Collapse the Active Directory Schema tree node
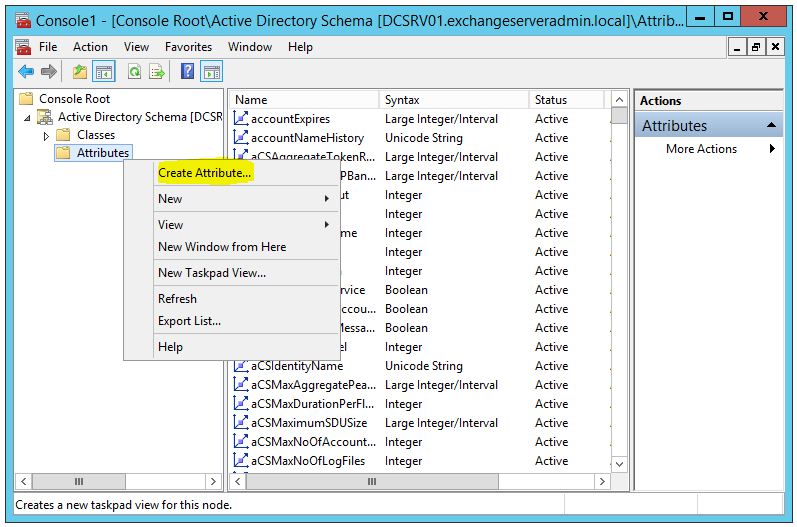 pyautogui.click(x=27, y=118)
